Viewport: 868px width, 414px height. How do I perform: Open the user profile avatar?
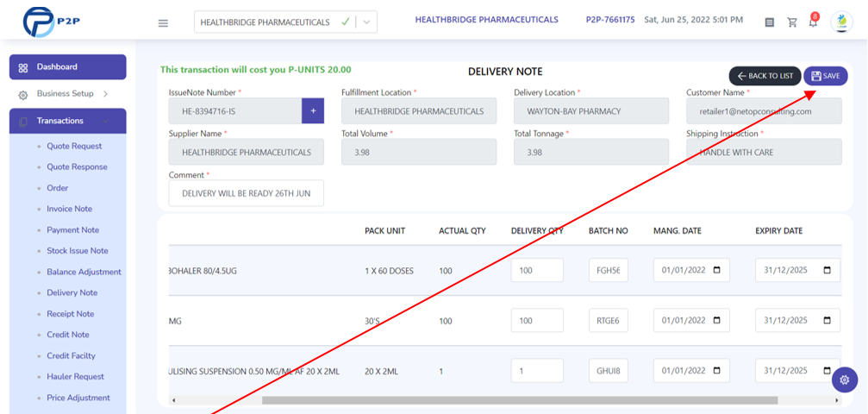[841, 22]
